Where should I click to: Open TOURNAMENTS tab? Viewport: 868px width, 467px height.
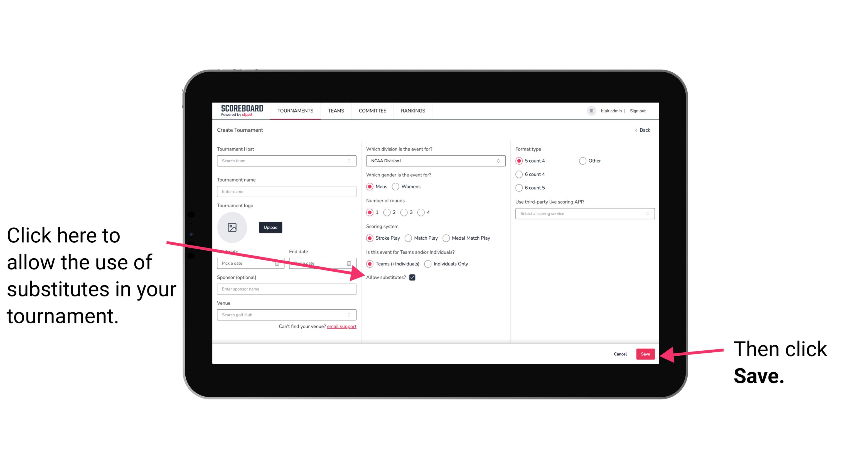(296, 110)
